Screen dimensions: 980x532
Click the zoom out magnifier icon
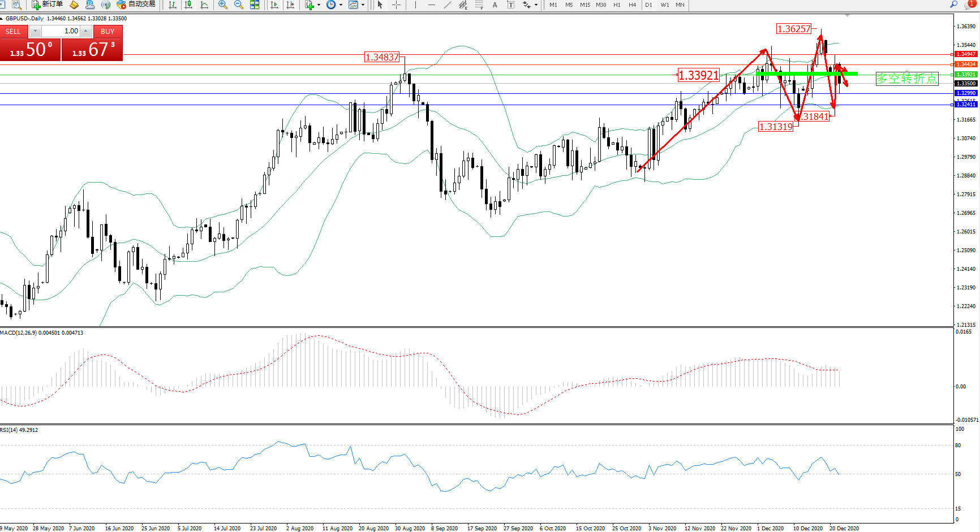click(239, 5)
